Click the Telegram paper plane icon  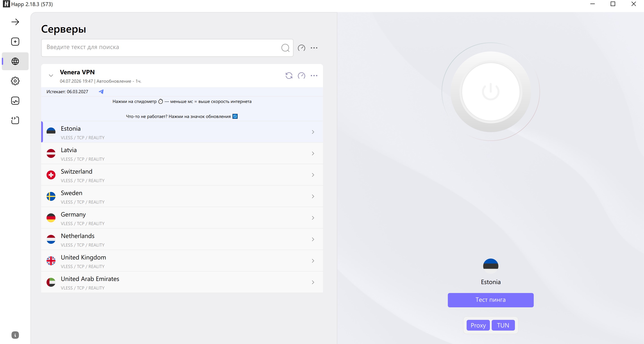[x=101, y=92]
